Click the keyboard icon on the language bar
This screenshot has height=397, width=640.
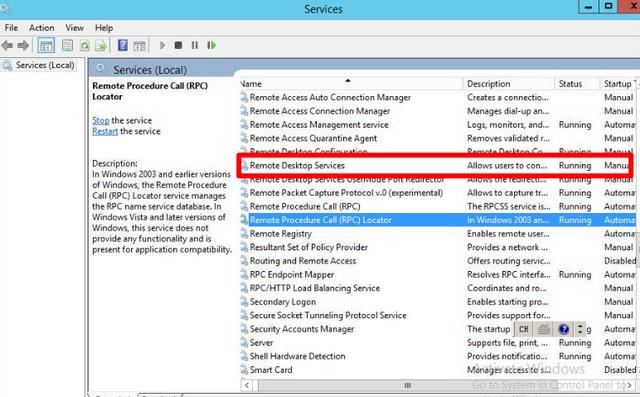point(544,329)
